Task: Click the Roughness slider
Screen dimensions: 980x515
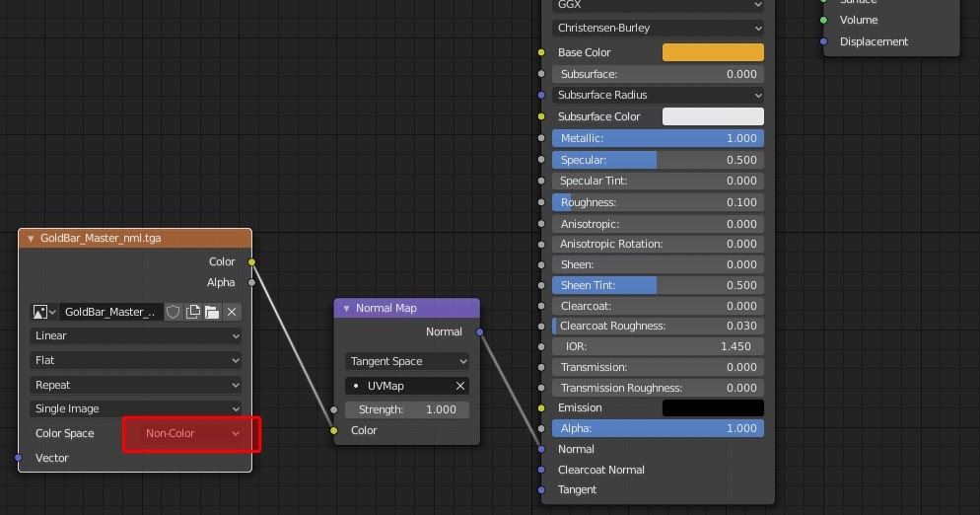Action: (x=659, y=202)
